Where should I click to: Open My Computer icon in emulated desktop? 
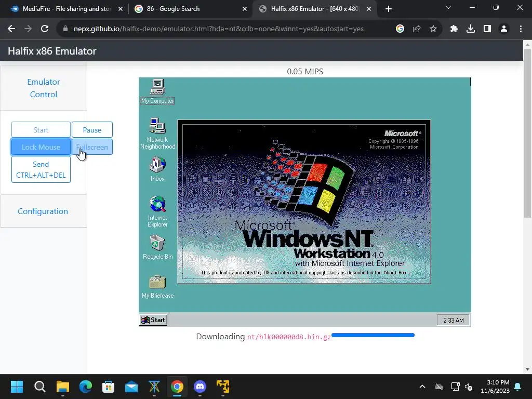click(x=157, y=91)
